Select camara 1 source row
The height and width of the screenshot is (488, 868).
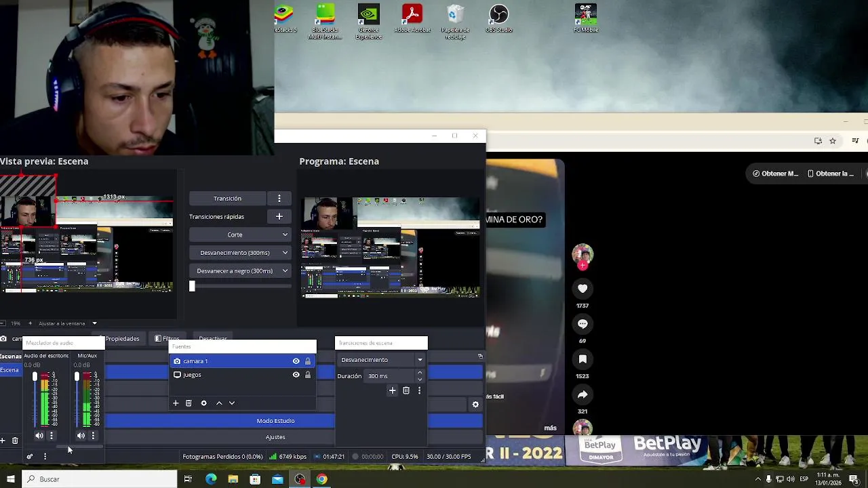tap(243, 361)
